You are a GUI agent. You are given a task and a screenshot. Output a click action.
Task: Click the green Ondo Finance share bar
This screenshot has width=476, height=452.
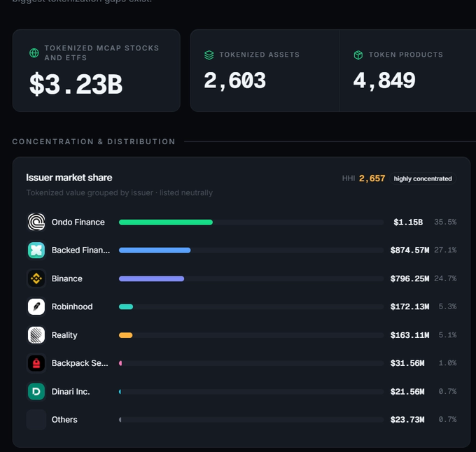point(166,223)
